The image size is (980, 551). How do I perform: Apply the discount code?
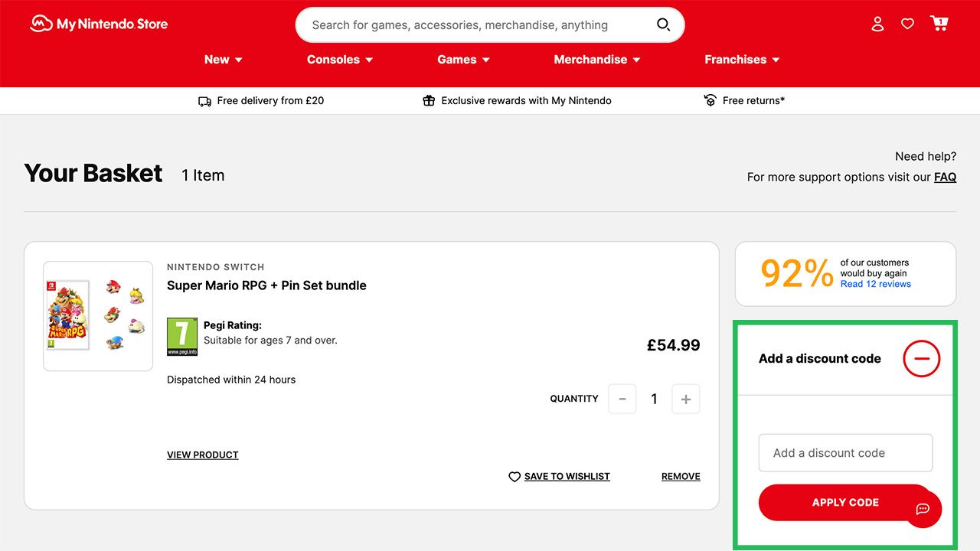coord(845,502)
